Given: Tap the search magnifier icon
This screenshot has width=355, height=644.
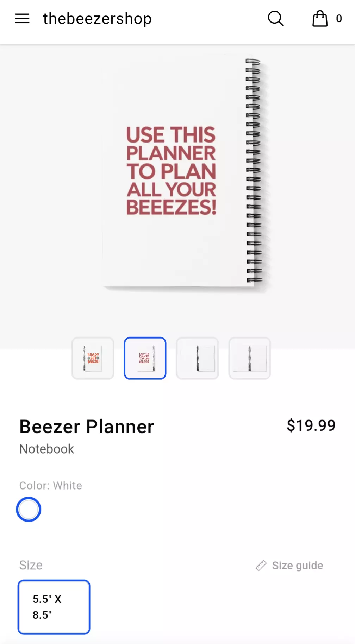Looking at the screenshot, I should point(275,18).
